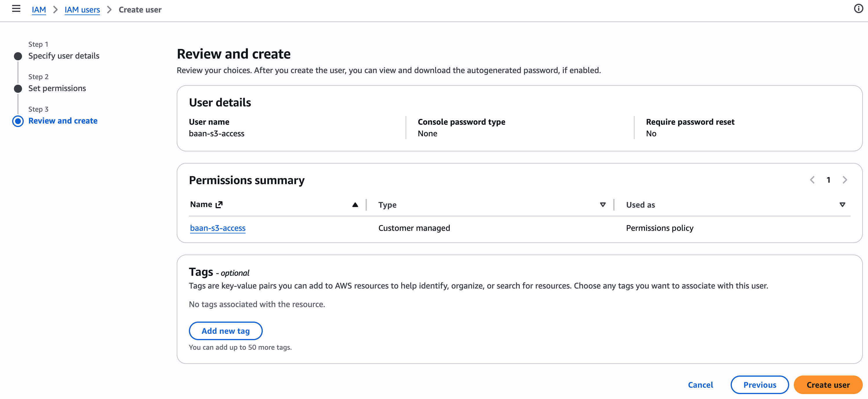868x399 pixels.
Task: Go to next permissions page arrow
Action: (x=845, y=180)
